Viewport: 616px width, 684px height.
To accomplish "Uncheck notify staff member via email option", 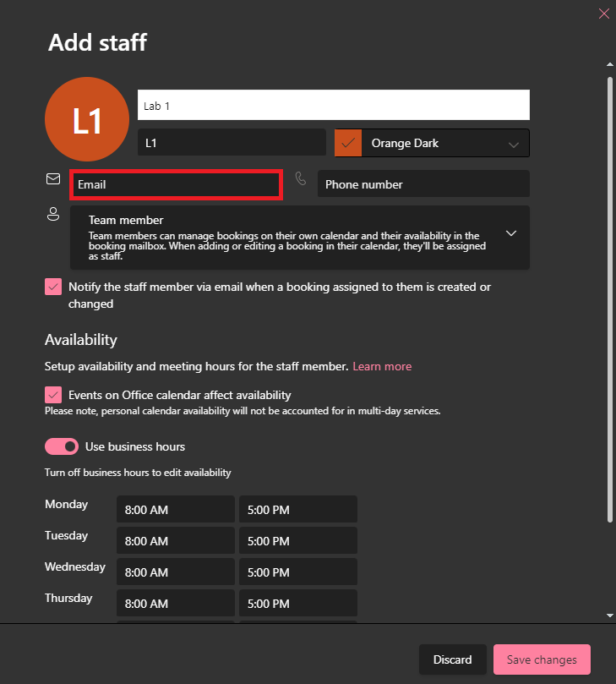I will coord(53,287).
